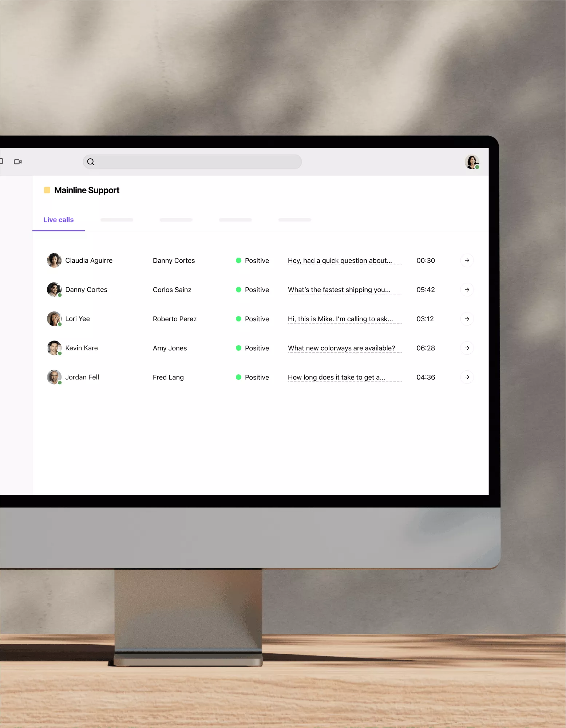This screenshot has width=566, height=728.
Task: Click caller name Amy Jones
Action: tap(170, 348)
